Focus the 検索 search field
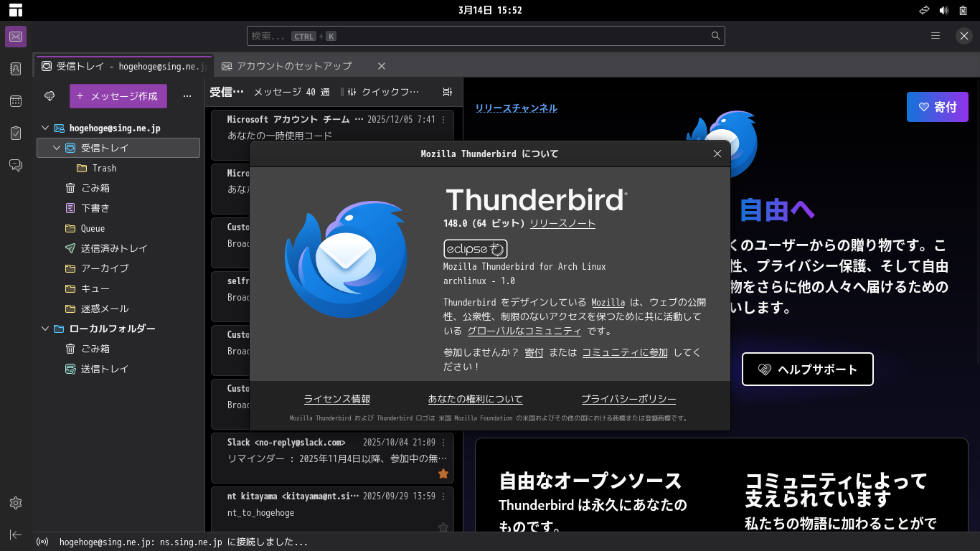980x551 pixels. pyautogui.click(x=486, y=36)
